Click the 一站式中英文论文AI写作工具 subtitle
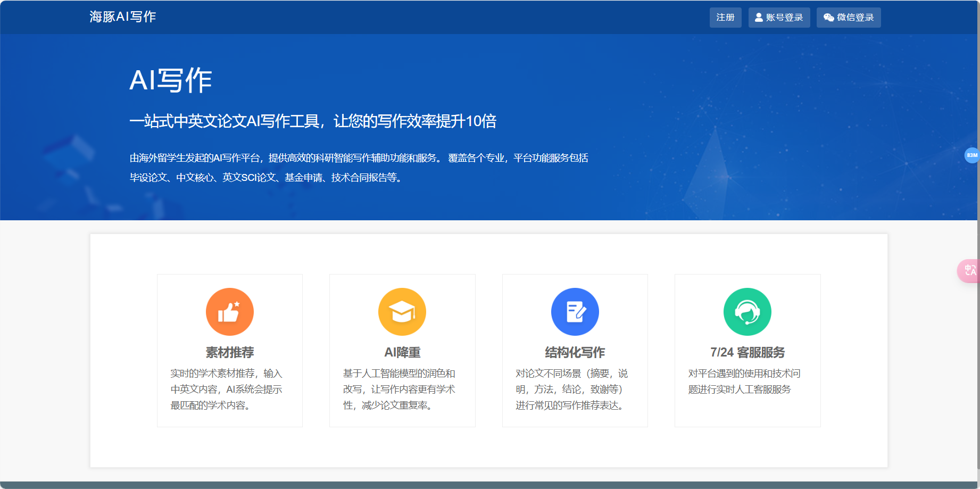 (x=313, y=121)
